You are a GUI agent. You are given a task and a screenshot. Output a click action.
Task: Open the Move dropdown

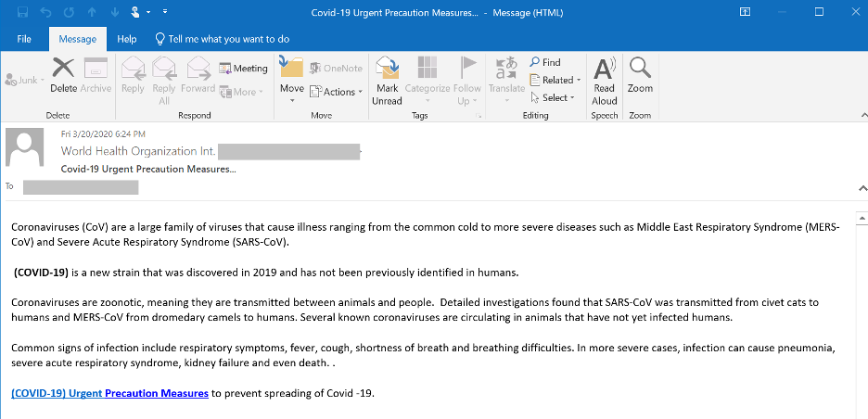pyautogui.click(x=292, y=79)
